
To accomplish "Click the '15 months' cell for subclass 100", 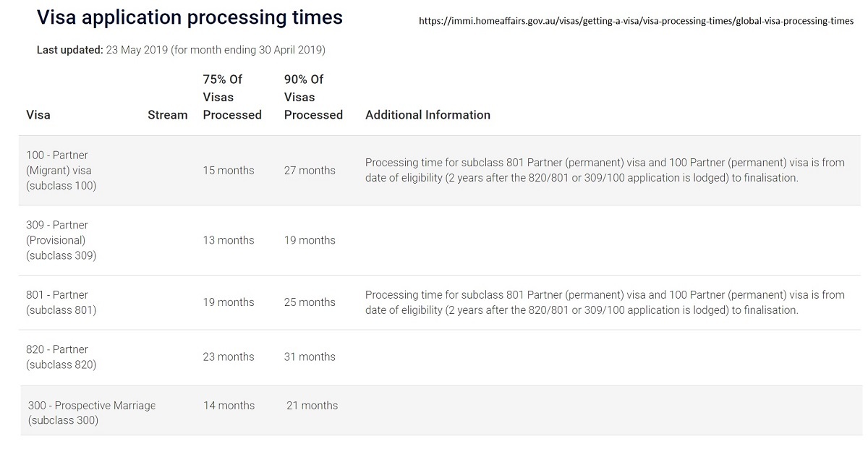I will tap(229, 171).
